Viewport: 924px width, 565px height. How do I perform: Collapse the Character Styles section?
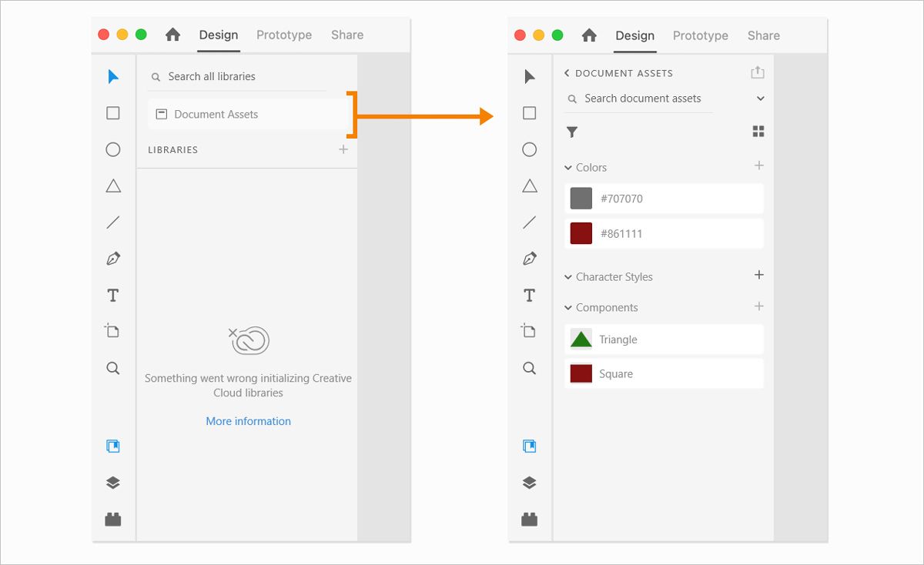pyautogui.click(x=568, y=277)
